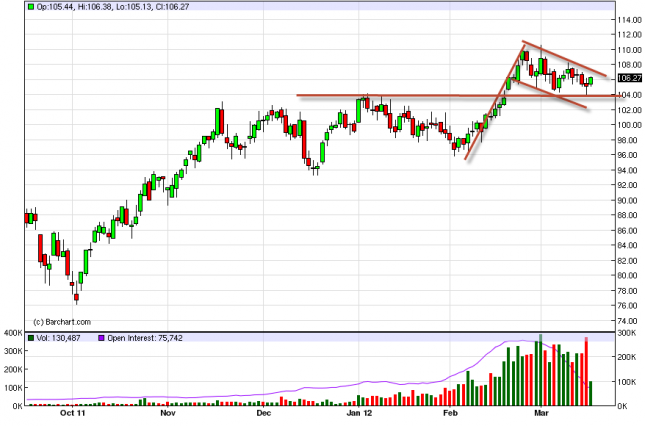The width and height of the screenshot is (645, 426).
Task: Click the green square icon before the OHLC readout
Action: pos(29,7)
